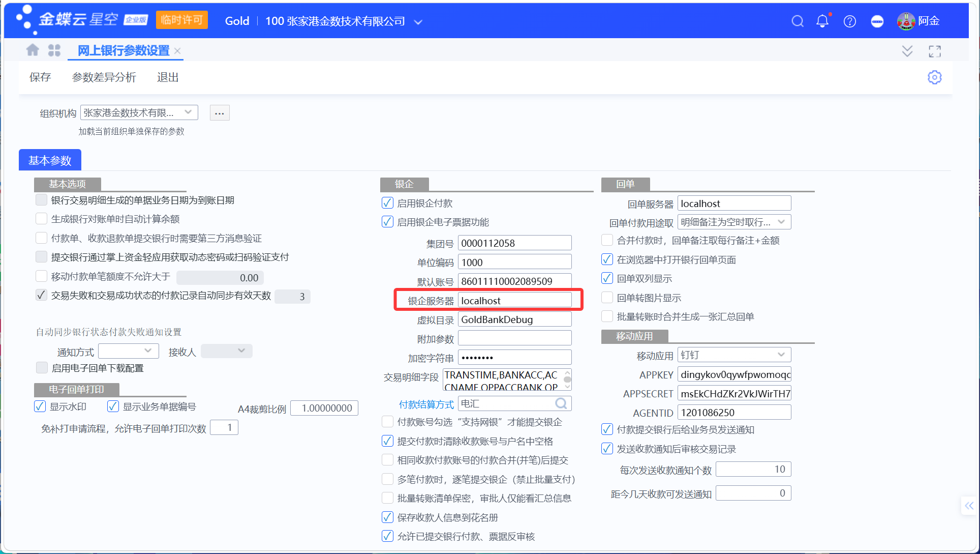Image resolution: width=980 pixels, height=554 pixels.
Task: Close the 网上银行参数设置 tab
Action: [177, 51]
